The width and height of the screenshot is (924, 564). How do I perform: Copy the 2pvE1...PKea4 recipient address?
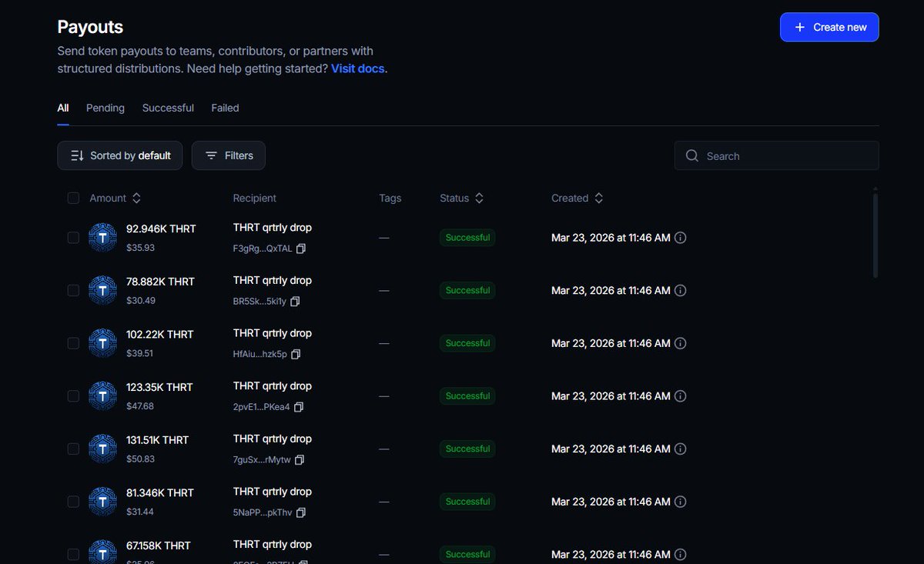[x=299, y=407]
